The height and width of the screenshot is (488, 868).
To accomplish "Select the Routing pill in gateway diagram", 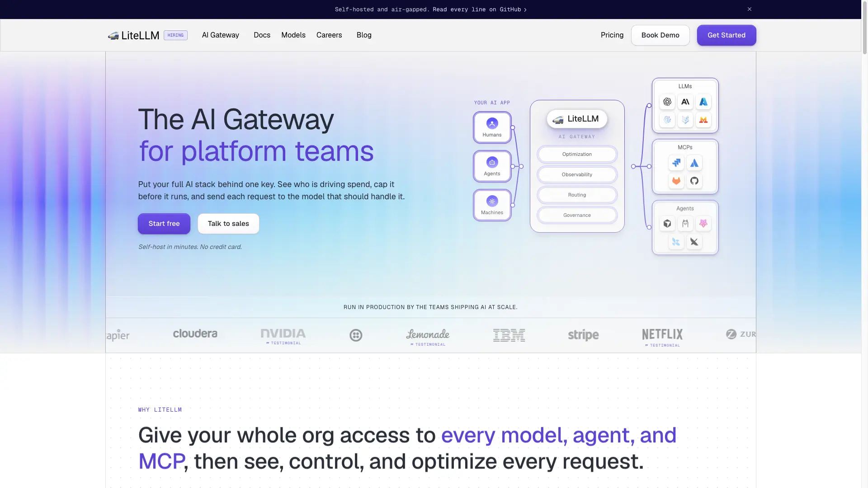I will coord(577,195).
